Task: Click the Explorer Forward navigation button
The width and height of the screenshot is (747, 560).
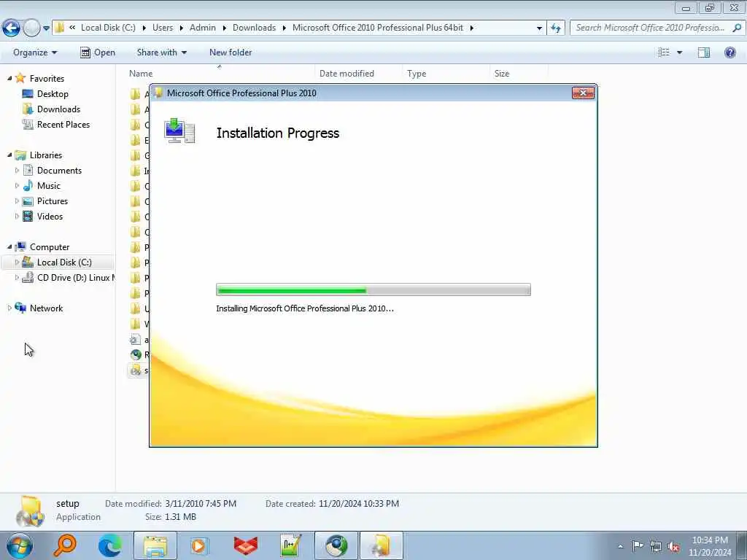Action: [x=31, y=28]
